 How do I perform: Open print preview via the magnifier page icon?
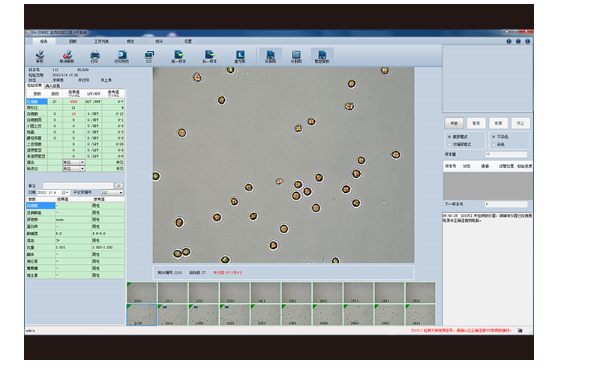[122, 56]
